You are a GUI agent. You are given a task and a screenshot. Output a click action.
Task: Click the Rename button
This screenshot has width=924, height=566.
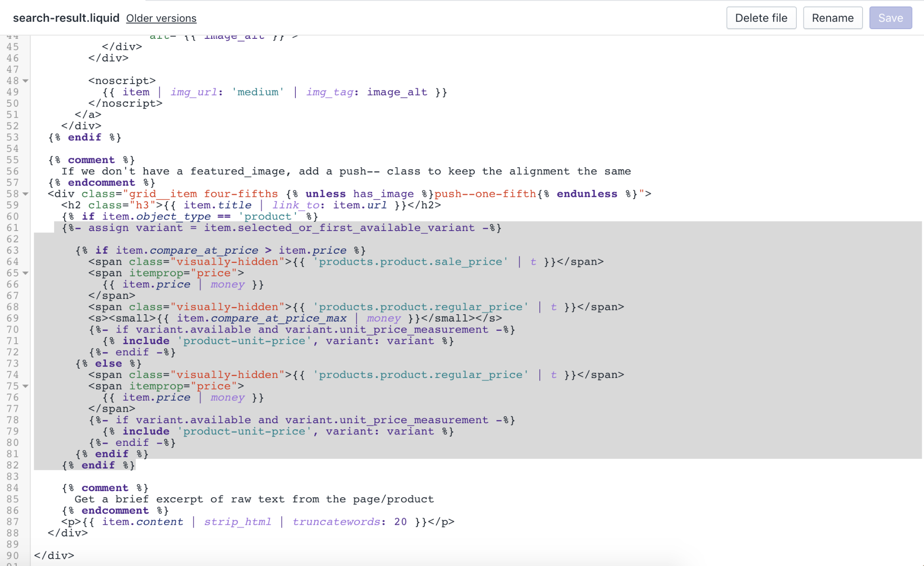pyautogui.click(x=832, y=18)
